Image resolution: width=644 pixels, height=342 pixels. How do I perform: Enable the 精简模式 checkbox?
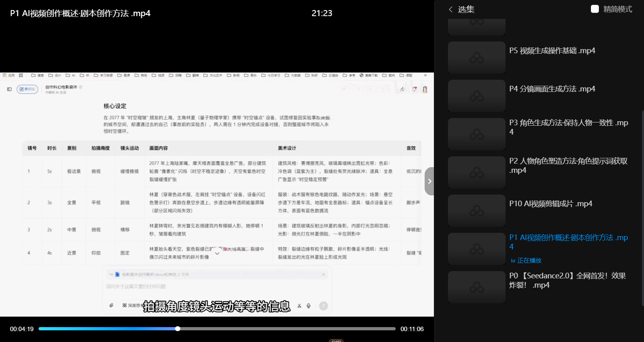[594, 9]
